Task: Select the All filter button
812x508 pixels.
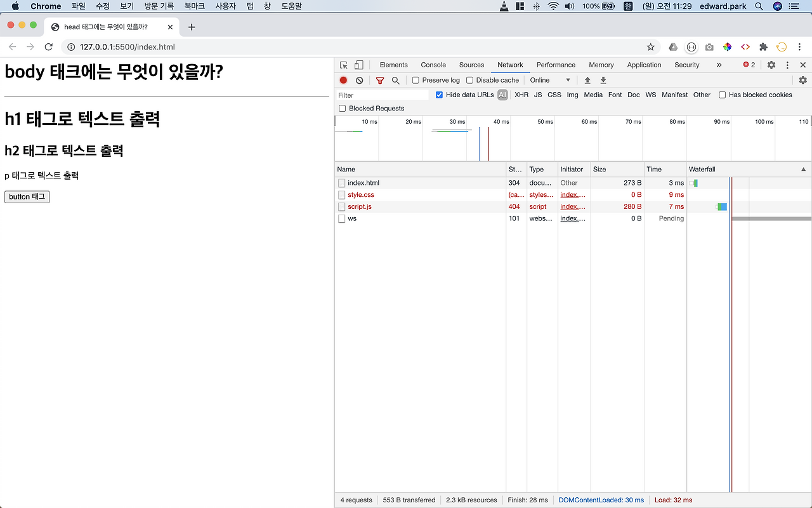Action: click(x=503, y=95)
